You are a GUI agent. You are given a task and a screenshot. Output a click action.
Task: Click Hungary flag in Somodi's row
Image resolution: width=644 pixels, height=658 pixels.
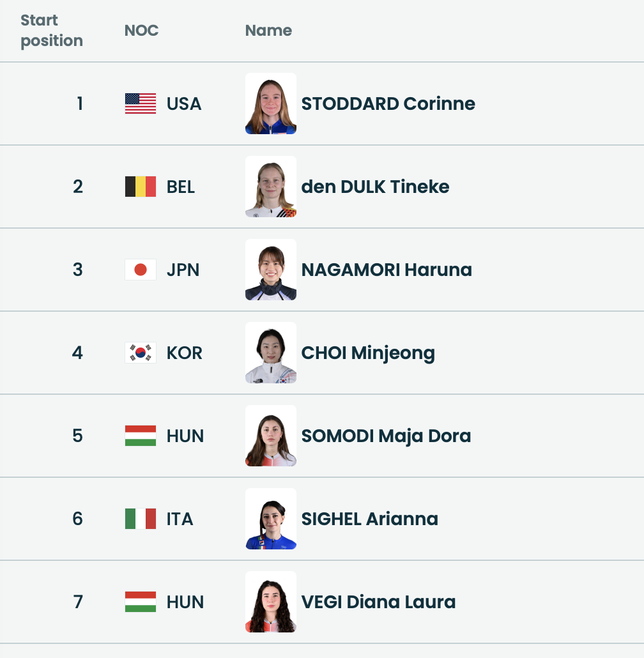click(x=141, y=436)
